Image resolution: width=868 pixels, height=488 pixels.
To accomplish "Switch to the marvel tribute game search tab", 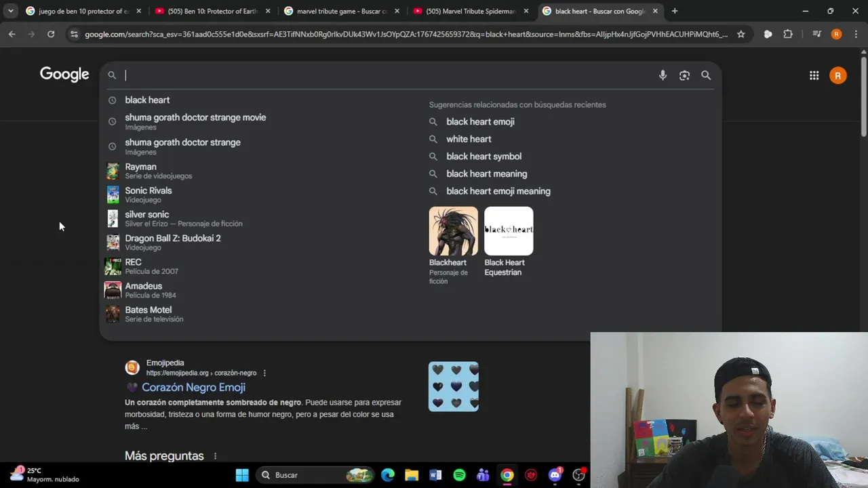I will tap(342, 11).
